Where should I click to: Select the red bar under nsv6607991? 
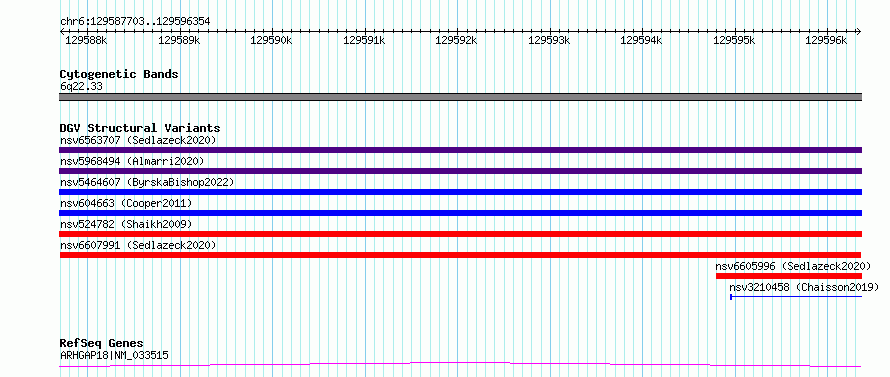click(x=460, y=255)
